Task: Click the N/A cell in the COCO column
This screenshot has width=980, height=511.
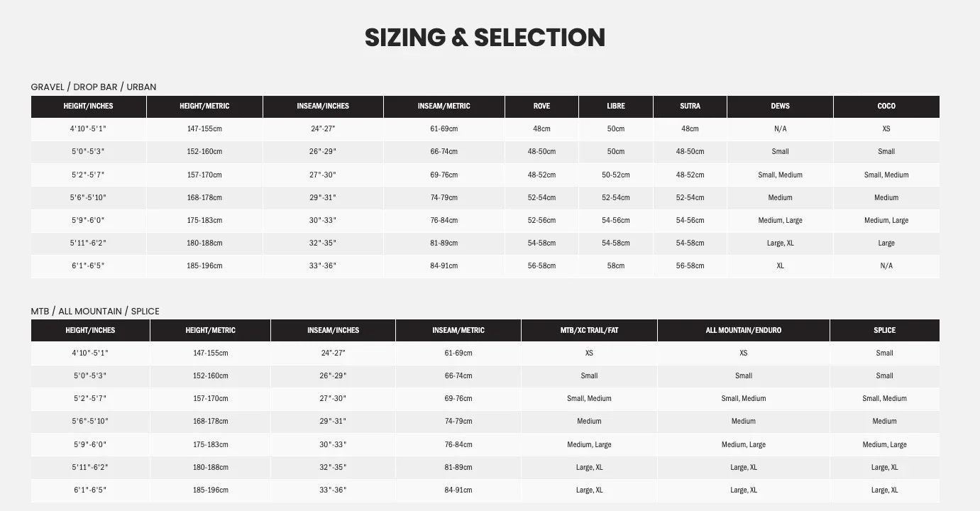Action: (x=886, y=265)
